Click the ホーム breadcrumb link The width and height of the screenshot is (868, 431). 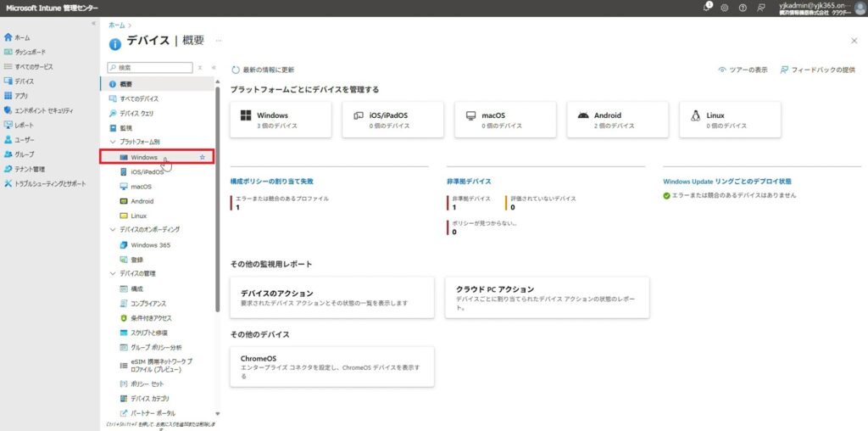click(x=115, y=25)
